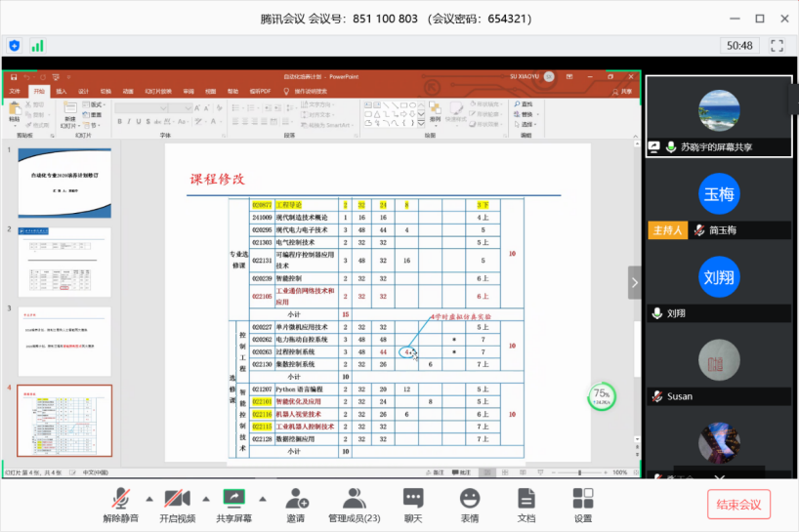
Task: Click the blue meeting security shield icon
Action: pos(15,45)
